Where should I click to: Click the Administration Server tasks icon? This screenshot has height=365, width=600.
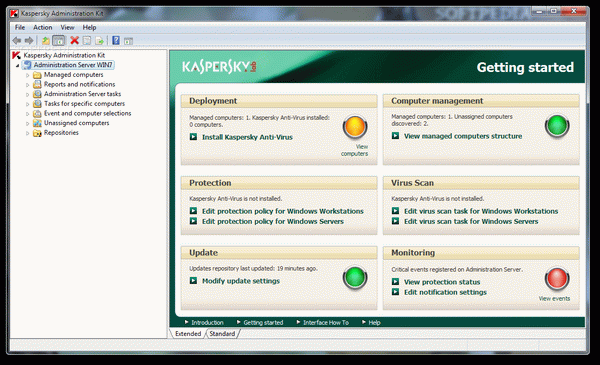37,94
